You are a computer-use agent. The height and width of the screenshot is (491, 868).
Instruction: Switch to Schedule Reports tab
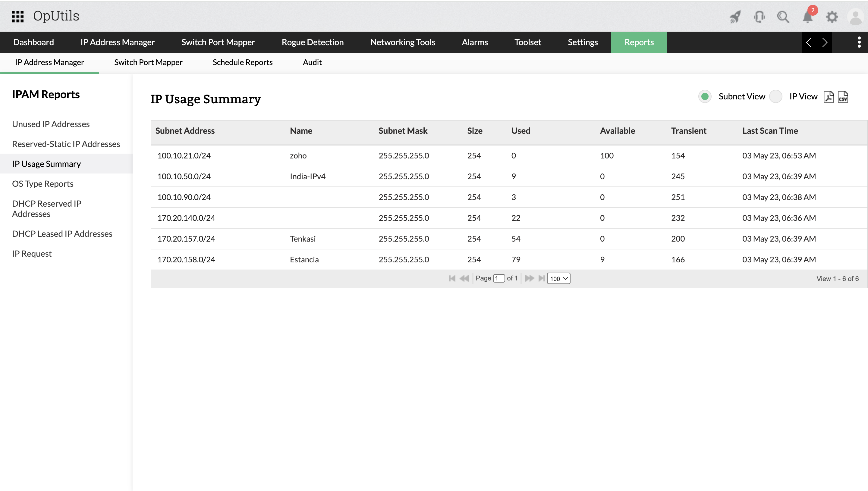(x=242, y=62)
